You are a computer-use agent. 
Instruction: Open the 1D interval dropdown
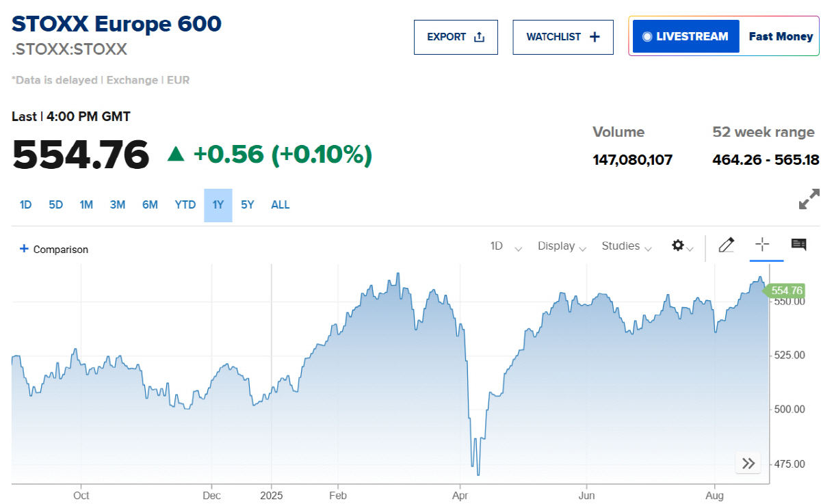504,246
